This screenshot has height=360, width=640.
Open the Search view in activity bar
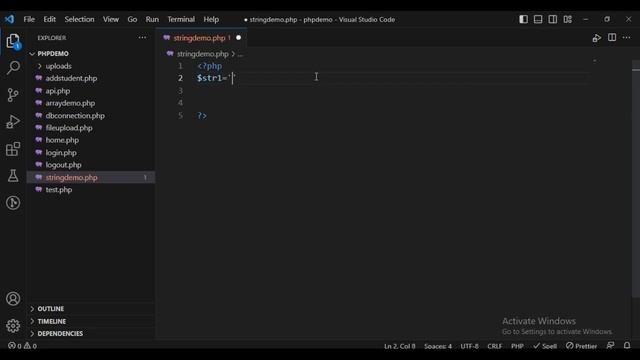[13, 68]
